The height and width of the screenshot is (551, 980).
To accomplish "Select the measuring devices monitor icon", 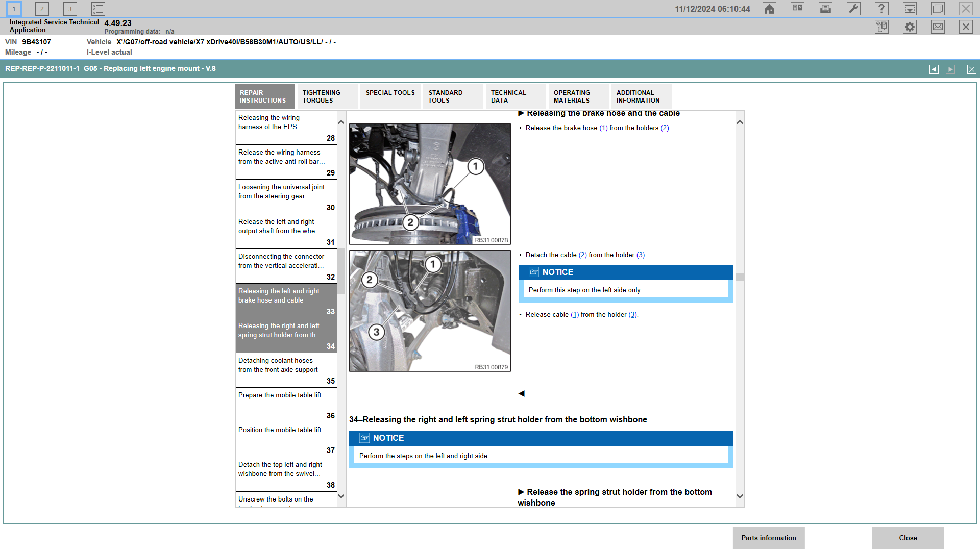I will click(910, 9).
